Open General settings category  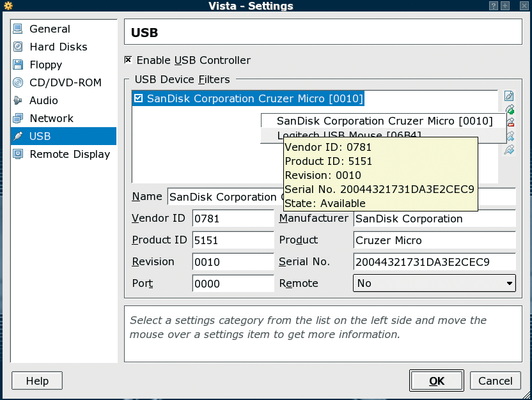63,29
